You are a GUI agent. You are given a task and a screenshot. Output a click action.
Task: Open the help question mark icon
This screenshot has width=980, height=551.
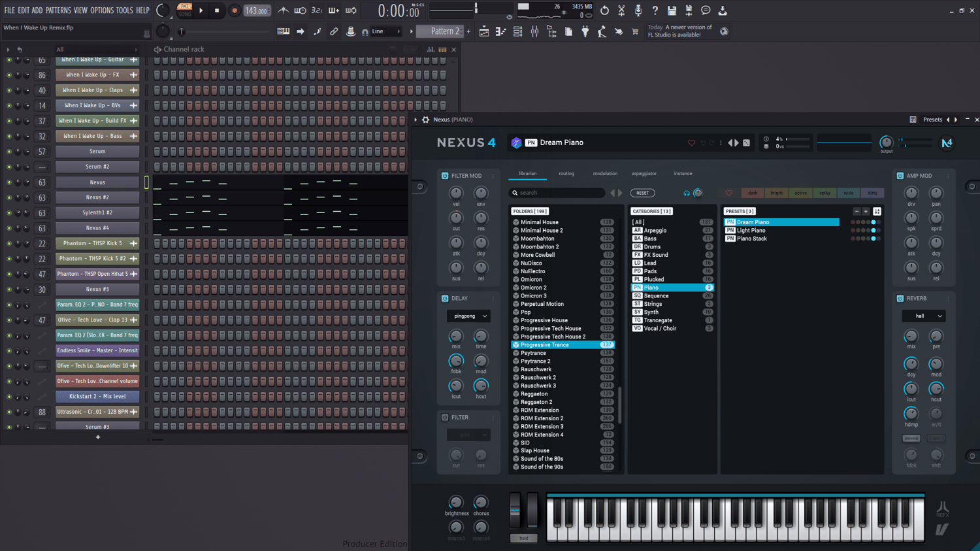[x=655, y=10]
